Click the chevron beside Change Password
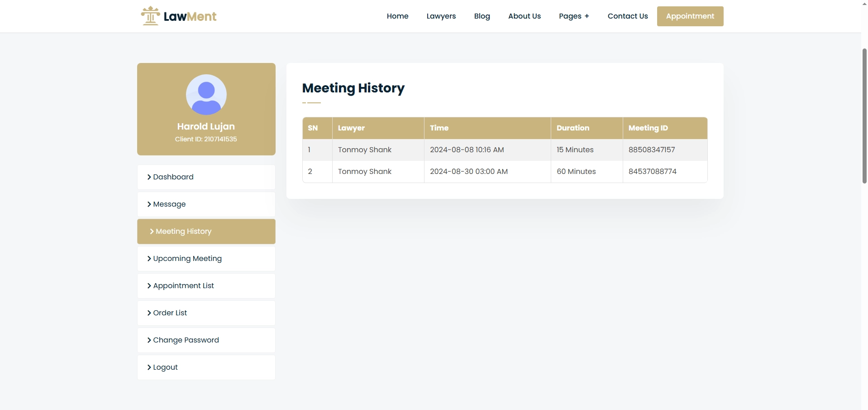868x410 pixels. pyautogui.click(x=149, y=340)
